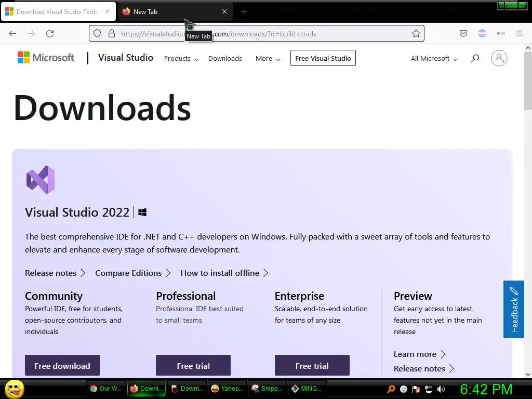Close the Download Visual Studio Tools tab
This screenshot has height=399, width=532.
tap(108, 11)
